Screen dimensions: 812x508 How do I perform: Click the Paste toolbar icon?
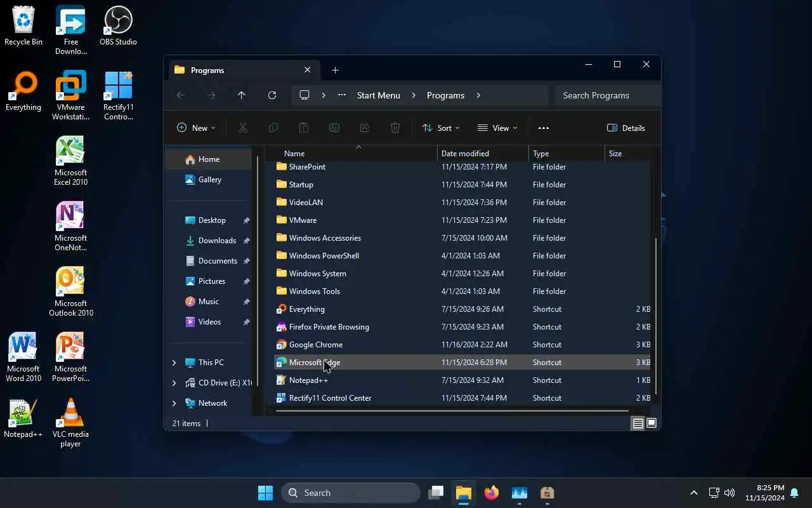304,128
